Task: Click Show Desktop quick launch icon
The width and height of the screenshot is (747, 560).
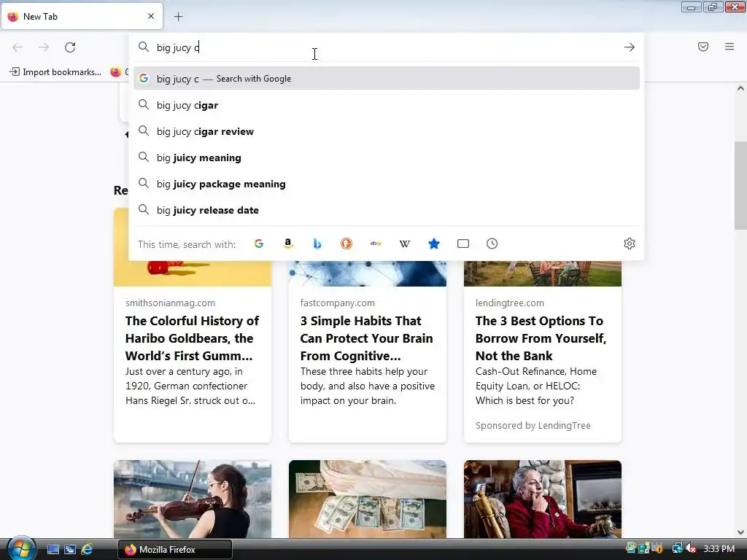Action: pos(53,550)
